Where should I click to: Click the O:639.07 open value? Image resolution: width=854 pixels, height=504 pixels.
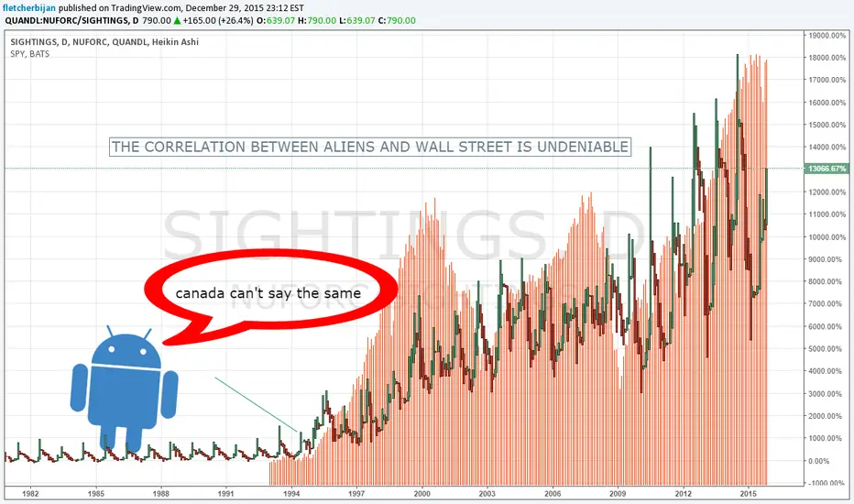coord(276,21)
